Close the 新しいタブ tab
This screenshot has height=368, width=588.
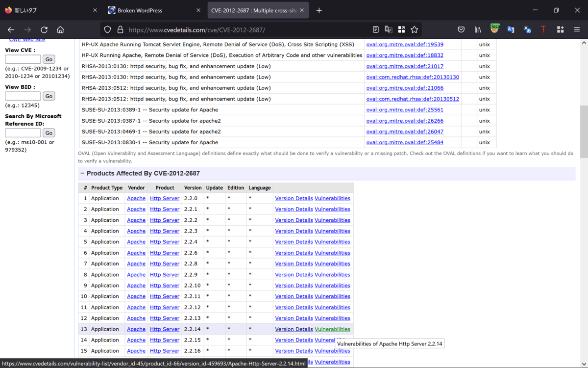point(95,10)
